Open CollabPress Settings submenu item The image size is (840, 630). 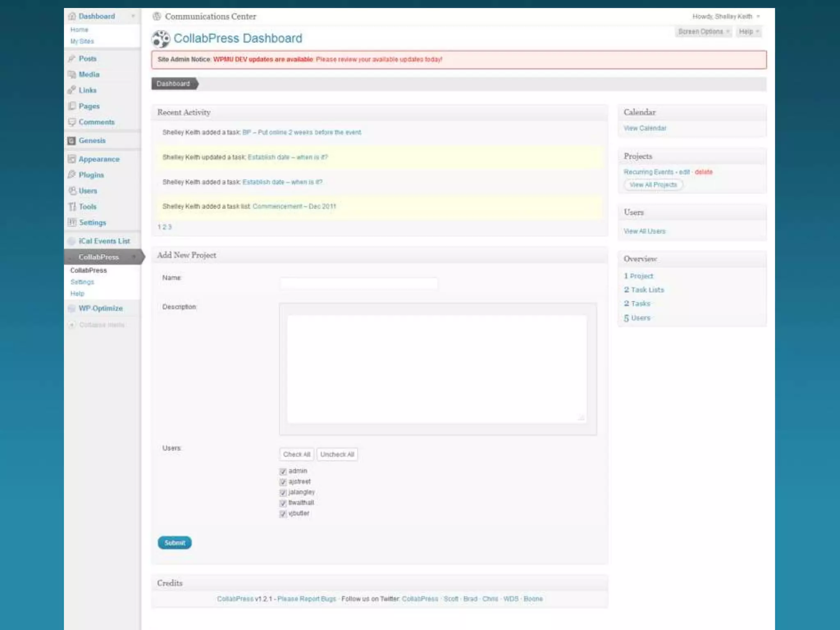(82, 282)
